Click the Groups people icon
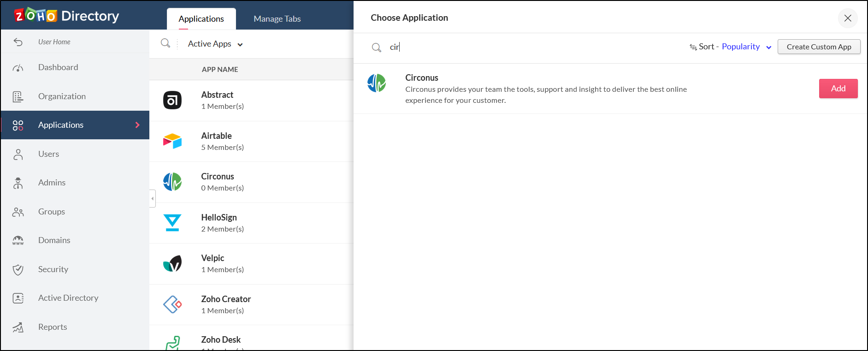Image resolution: width=868 pixels, height=351 pixels. tap(18, 212)
